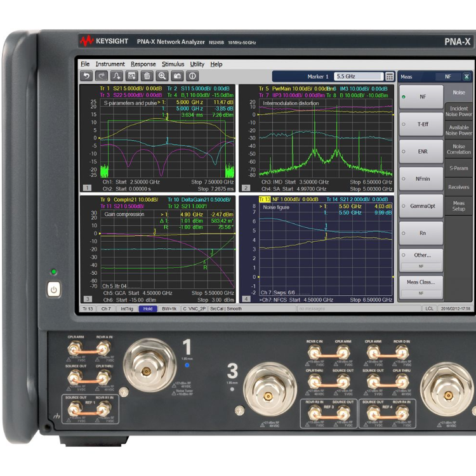Switch to the Receivers tab
This screenshot has height=476, width=476.
pos(459,187)
